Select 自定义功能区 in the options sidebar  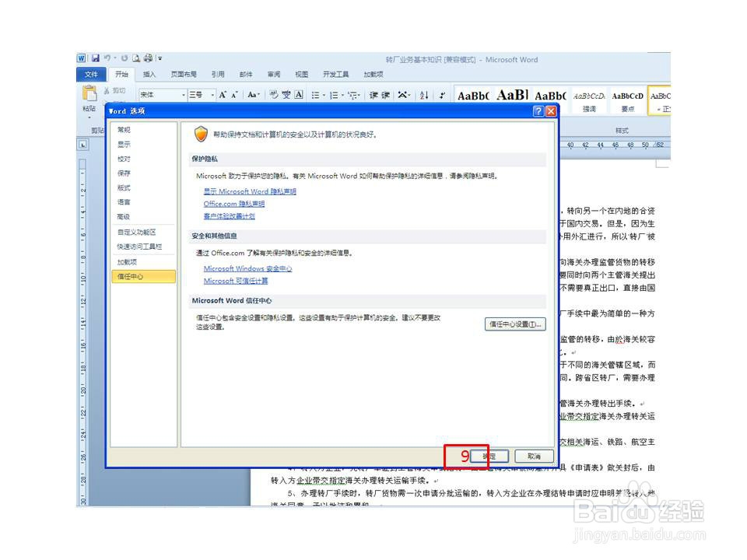[138, 232]
